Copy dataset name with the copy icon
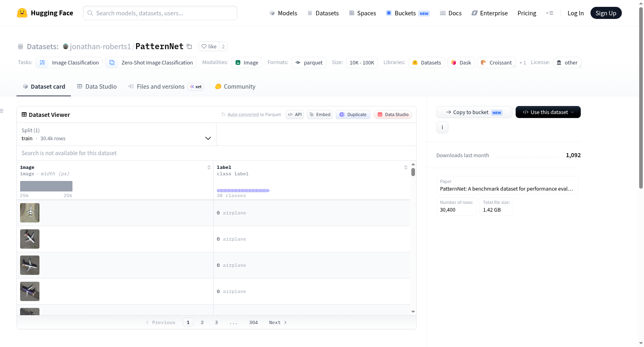 (x=189, y=47)
